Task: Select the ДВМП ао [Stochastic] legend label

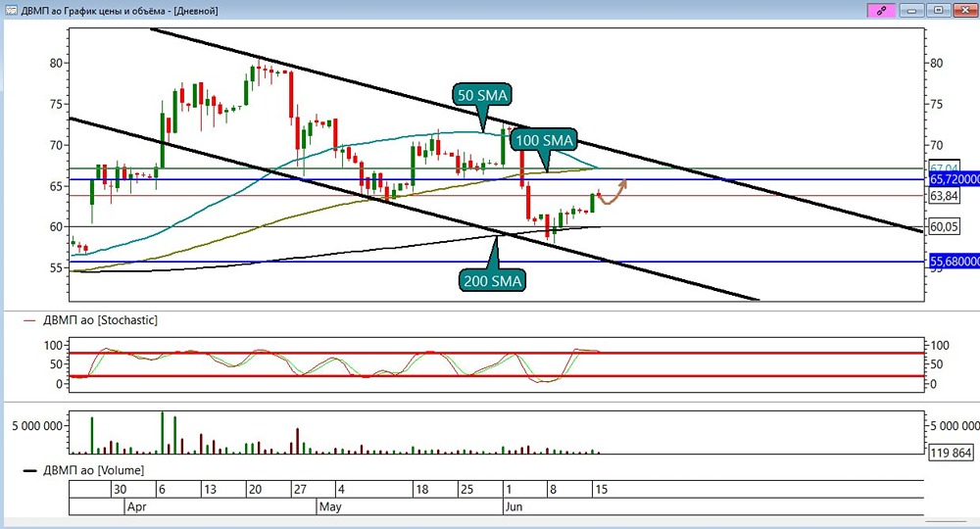Action: pyautogui.click(x=100, y=320)
